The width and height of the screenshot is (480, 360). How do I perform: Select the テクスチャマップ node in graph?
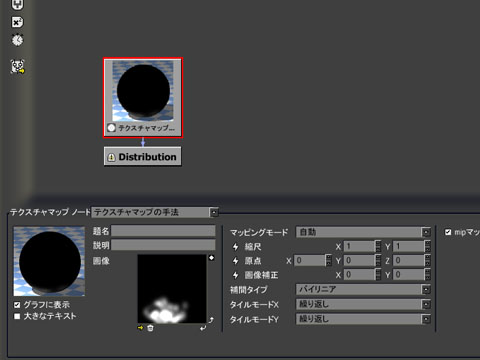(x=143, y=98)
